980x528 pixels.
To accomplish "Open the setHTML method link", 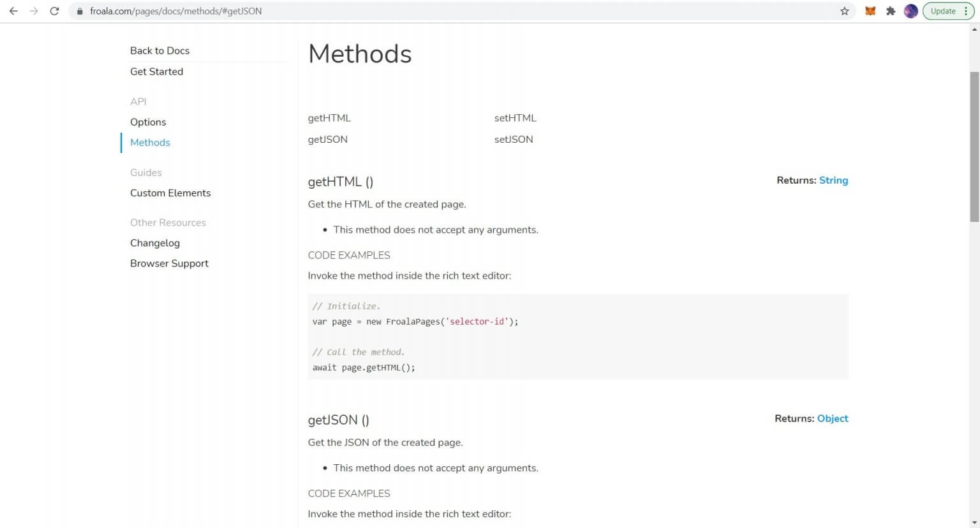I will pyautogui.click(x=515, y=118).
